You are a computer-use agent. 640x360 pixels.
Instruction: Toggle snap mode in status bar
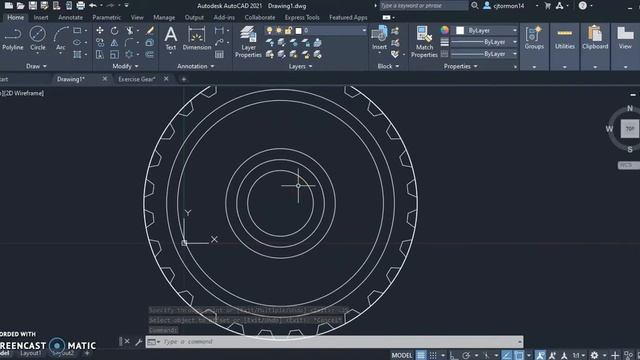click(x=433, y=355)
